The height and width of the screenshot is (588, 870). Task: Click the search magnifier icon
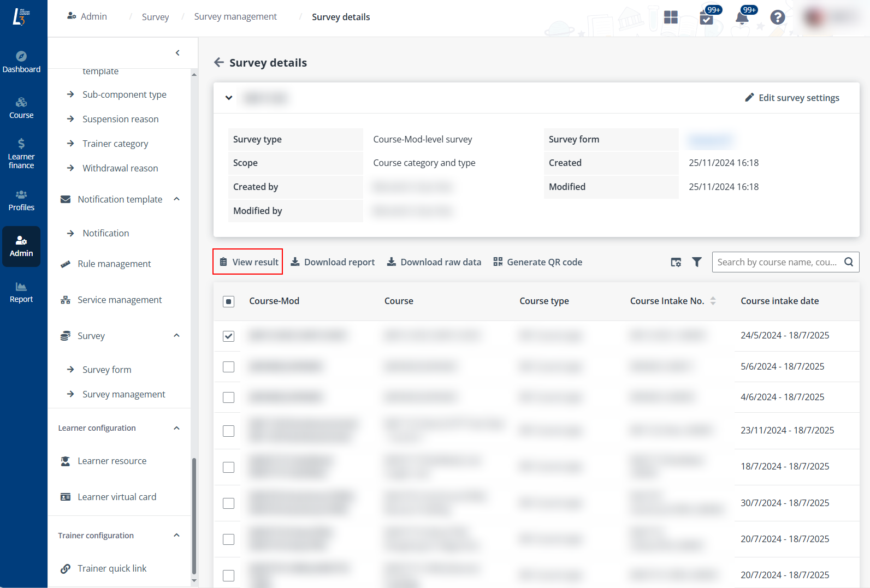848,262
